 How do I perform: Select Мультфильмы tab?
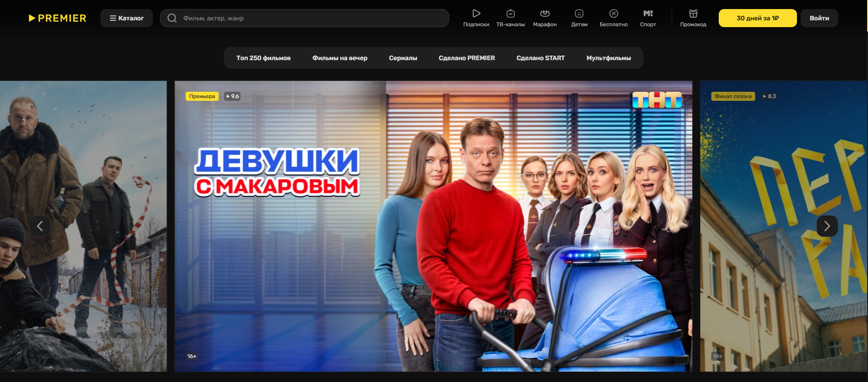click(609, 58)
